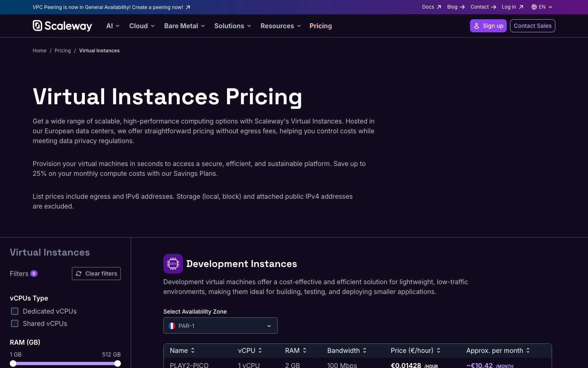Click the Virtual Instances breadcrumb text
The width and height of the screenshot is (588, 368).
pos(99,51)
